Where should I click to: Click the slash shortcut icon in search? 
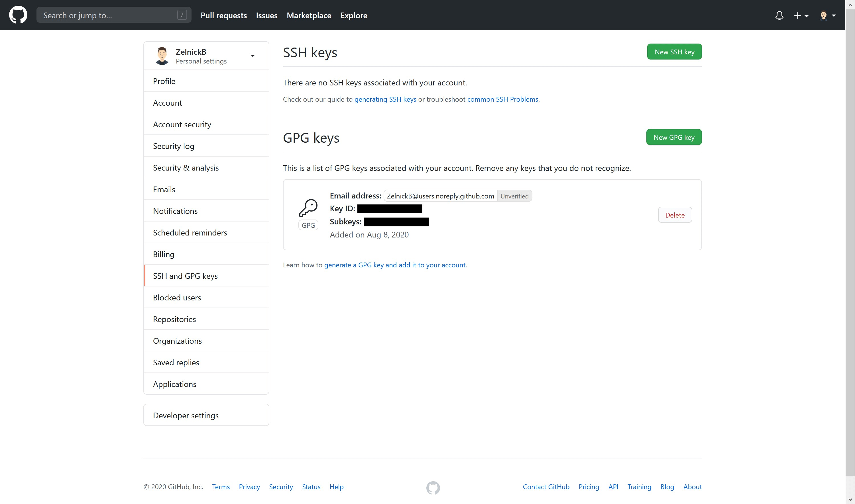[x=182, y=15]
